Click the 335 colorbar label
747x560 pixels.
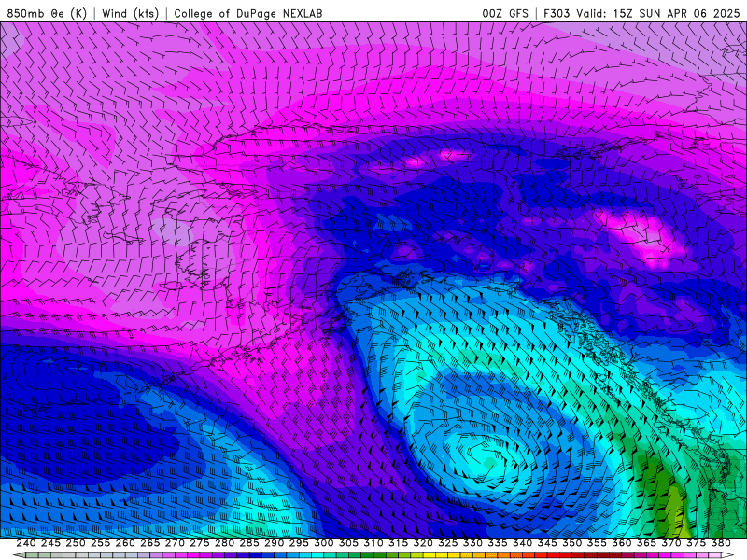point(498,543)
